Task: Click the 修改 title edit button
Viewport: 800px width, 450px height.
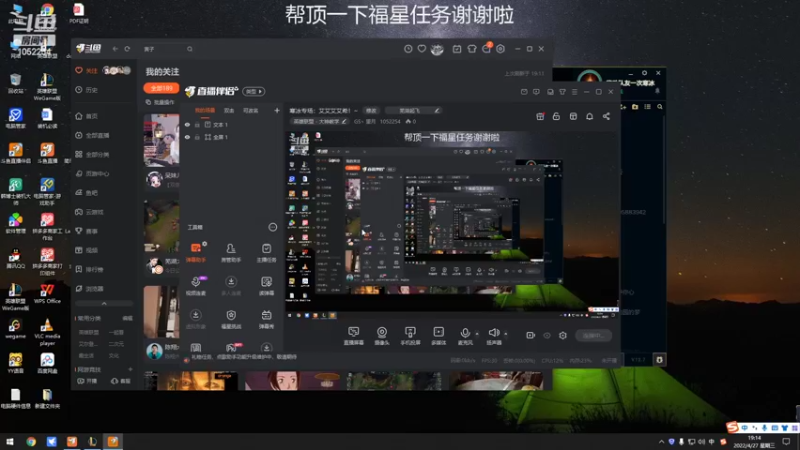Action: (x=371, y=110)
